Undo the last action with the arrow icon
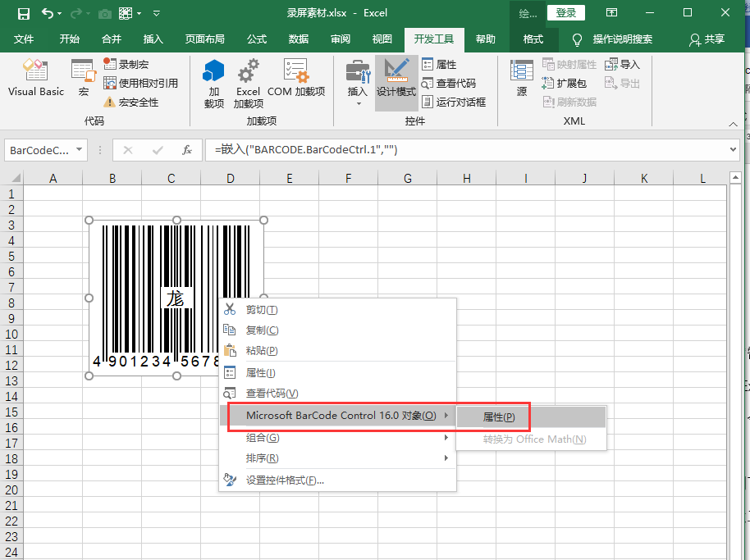Image resolution: width=750 pixels, height=560 pixels. coord(48,13)
